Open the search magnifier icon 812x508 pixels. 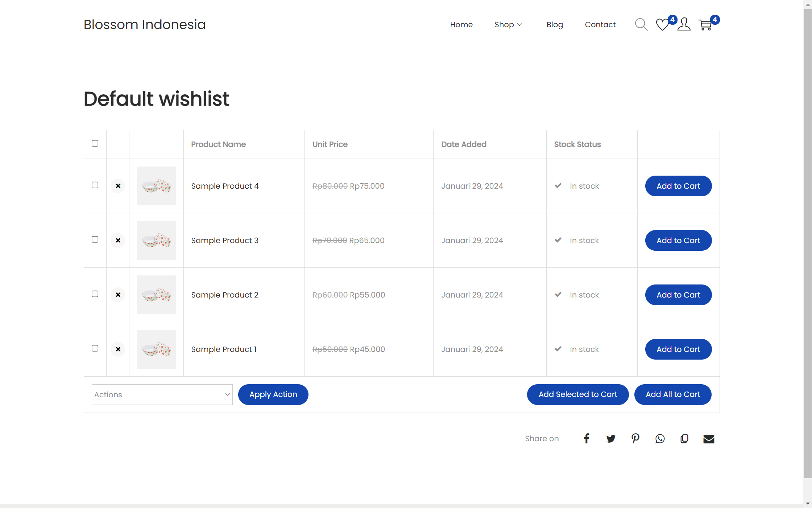641,25
